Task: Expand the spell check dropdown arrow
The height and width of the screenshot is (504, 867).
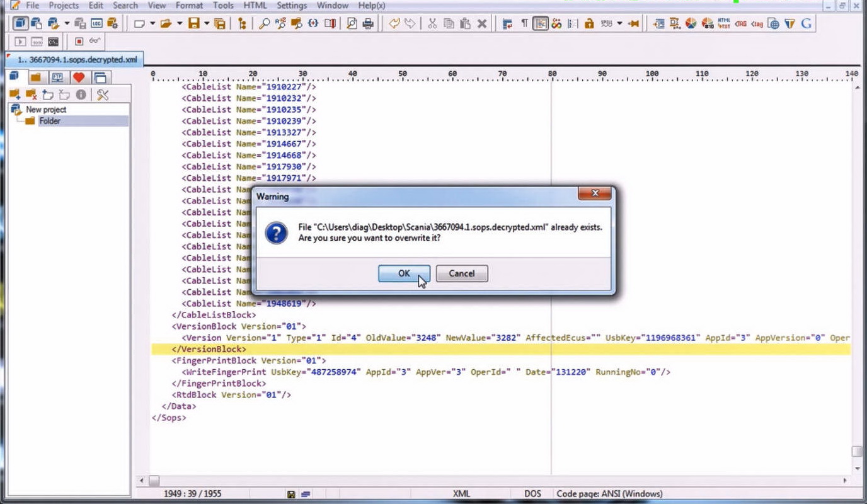Action: click(619, 24)
